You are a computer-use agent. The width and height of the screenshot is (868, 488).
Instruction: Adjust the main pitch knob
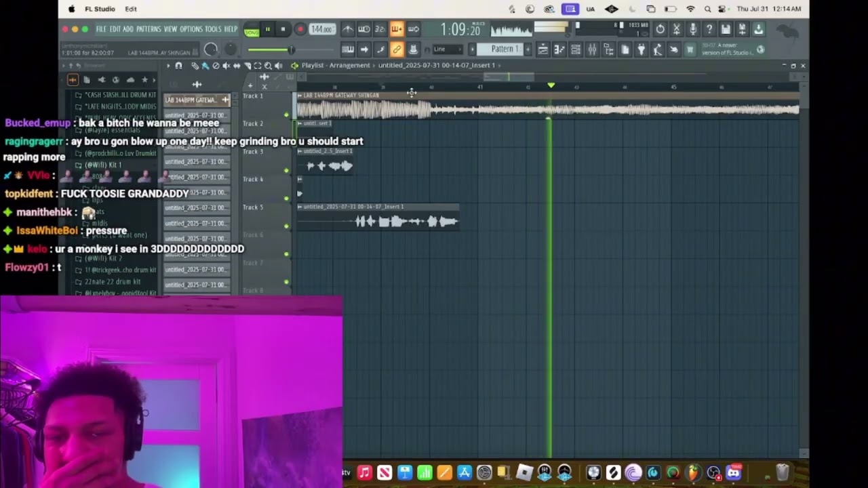231,49
